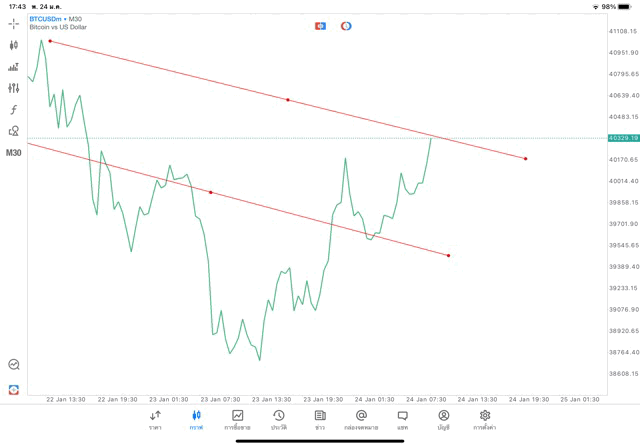The image size is (640, 447).
Task: Select the กราฟ (Chart) tab
Action: (196, 419)
